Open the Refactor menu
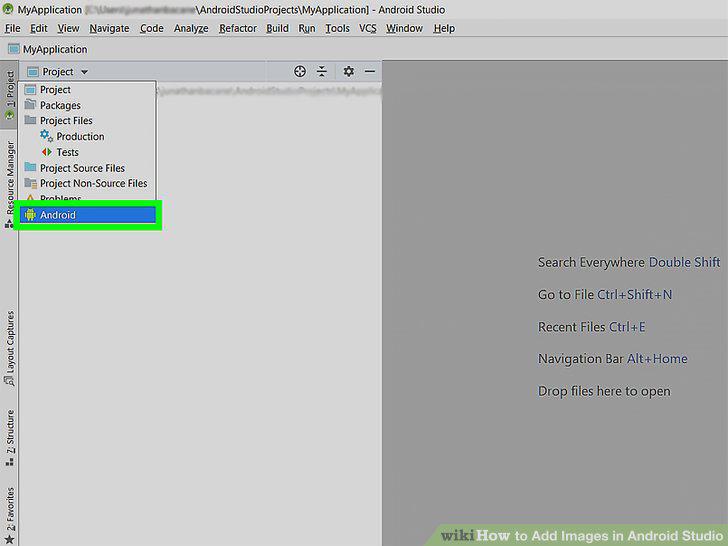 (x=238, y=28)
